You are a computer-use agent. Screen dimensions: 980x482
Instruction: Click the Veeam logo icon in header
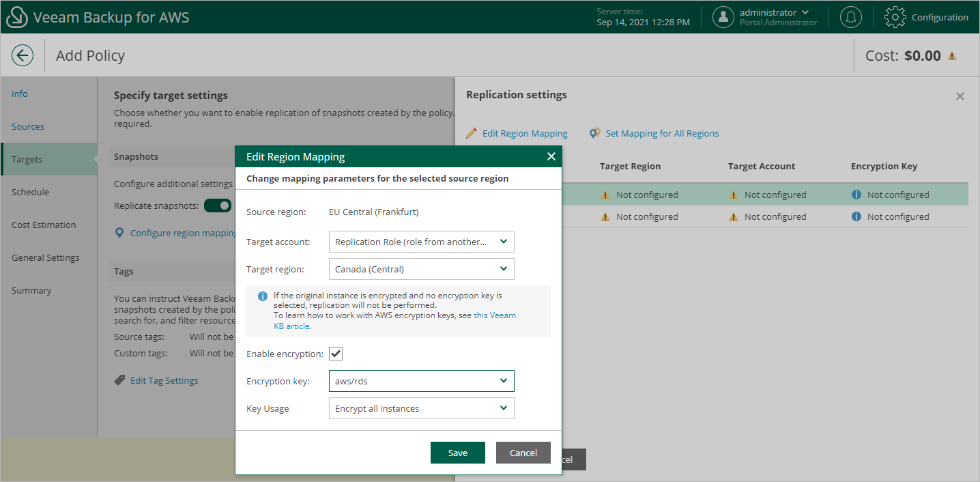pos(16,17)
